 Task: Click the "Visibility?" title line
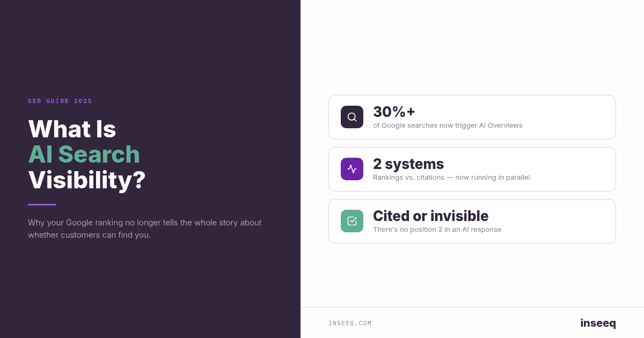coord(87,180)
